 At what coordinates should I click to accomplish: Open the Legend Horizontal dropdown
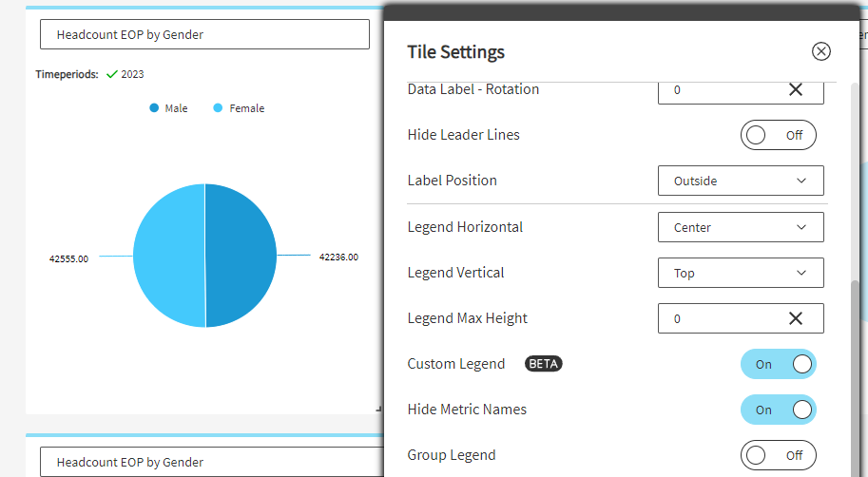pos(740,227)
